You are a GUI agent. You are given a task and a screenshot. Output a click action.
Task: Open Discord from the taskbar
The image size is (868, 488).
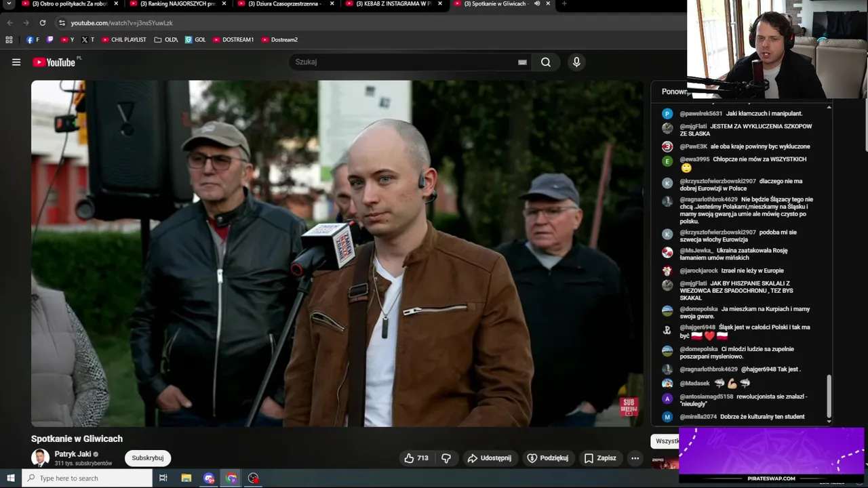209,478
